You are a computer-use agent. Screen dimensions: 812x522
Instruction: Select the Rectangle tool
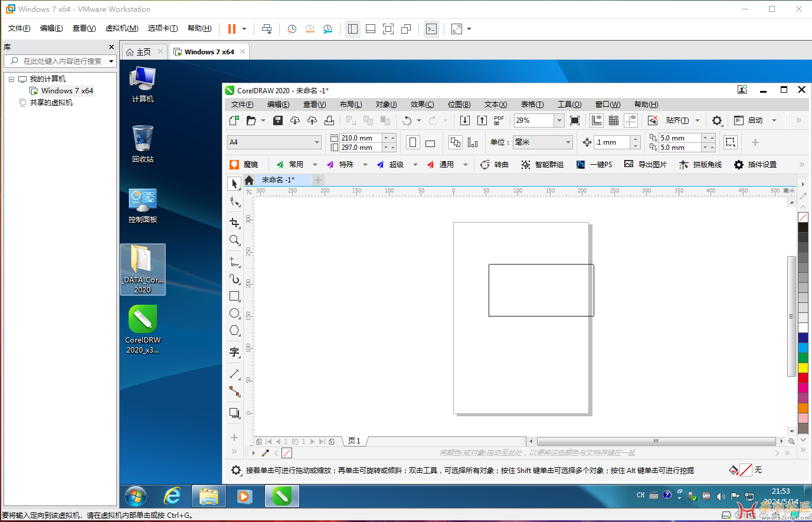(x=234, y=296)
